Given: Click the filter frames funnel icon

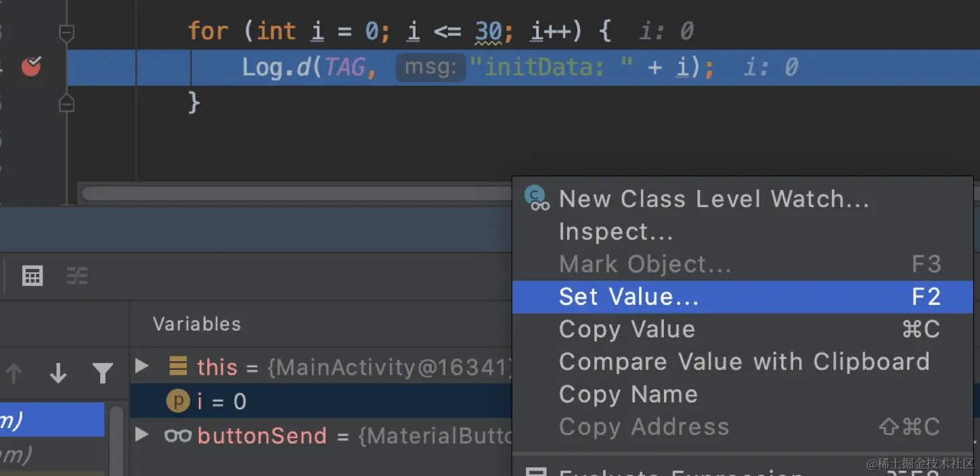Looking at the screenshot, I should tap(102, 373).
